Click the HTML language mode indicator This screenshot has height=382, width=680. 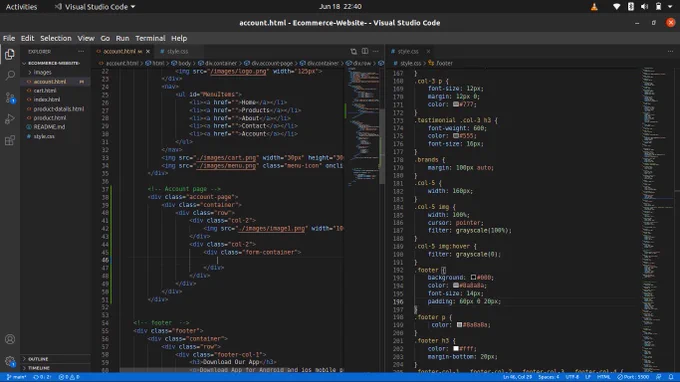(603, 377)
